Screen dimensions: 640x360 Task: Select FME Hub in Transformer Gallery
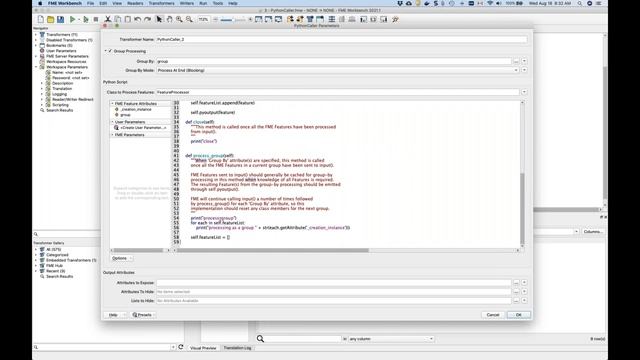pyautogui.click(x=54, y=265)
